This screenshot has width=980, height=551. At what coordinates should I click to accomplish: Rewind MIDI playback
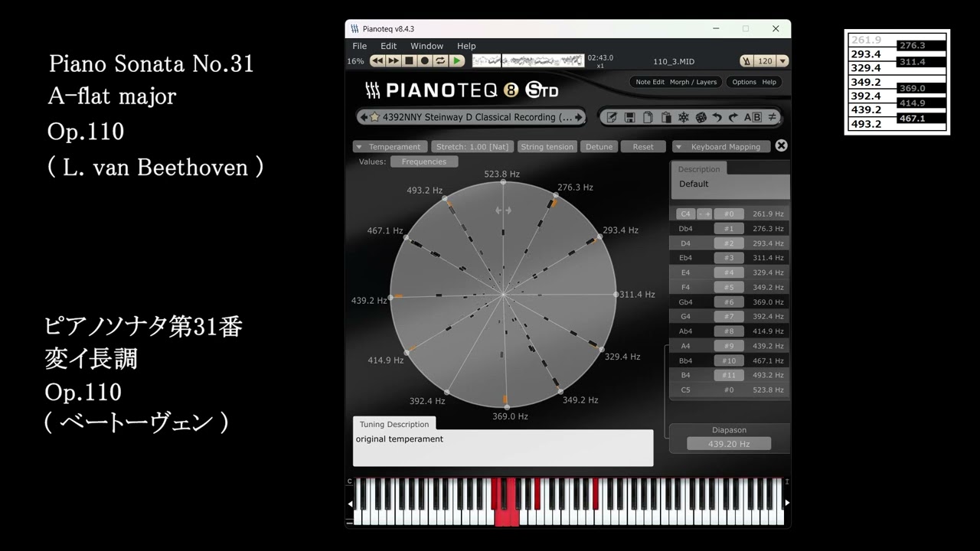(x=377, y=60)
